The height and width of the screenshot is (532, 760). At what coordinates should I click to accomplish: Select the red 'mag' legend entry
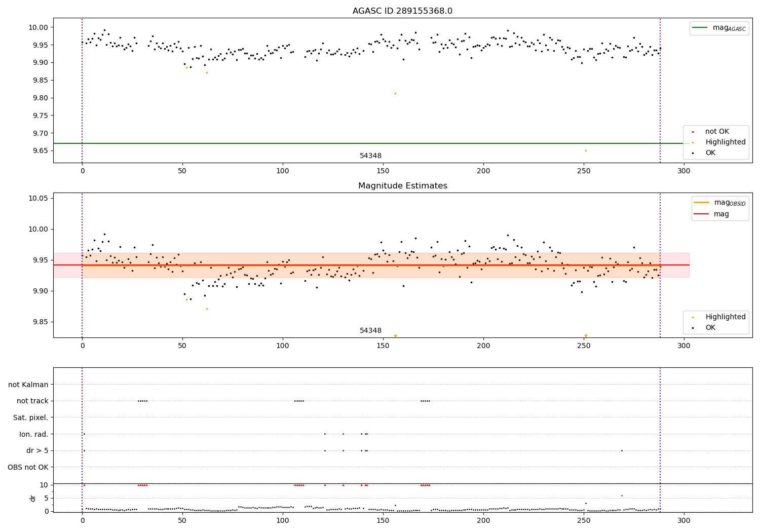coord(712,214)
